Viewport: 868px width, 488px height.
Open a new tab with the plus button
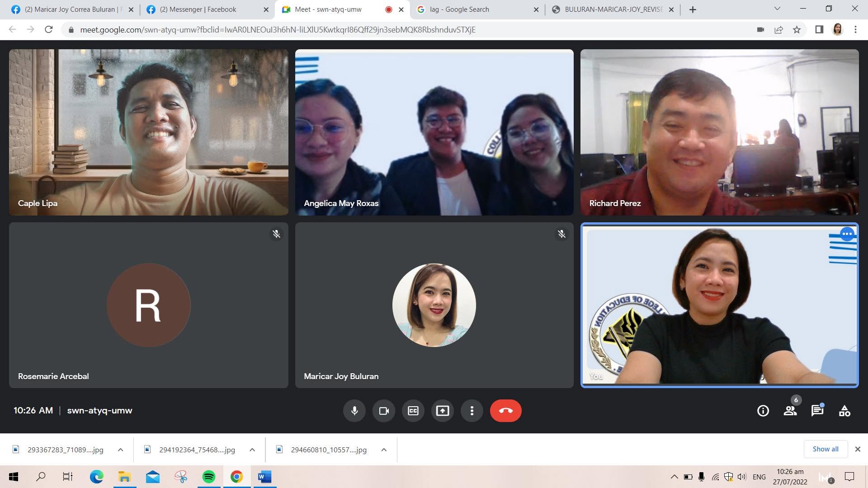693,9
